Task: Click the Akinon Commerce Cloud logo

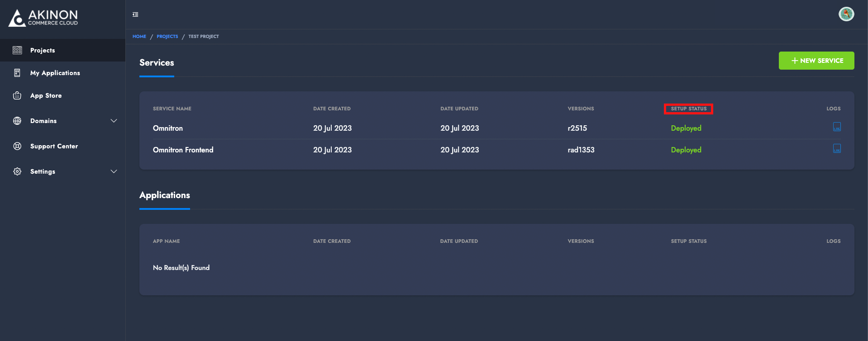Action: click(x=43, y=18)
